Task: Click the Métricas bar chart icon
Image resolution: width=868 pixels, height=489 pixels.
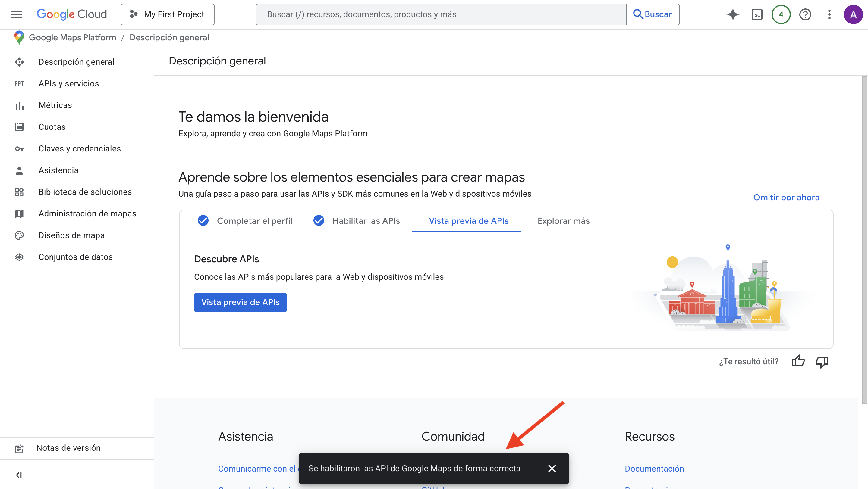Action: click(x=19, y=106)
